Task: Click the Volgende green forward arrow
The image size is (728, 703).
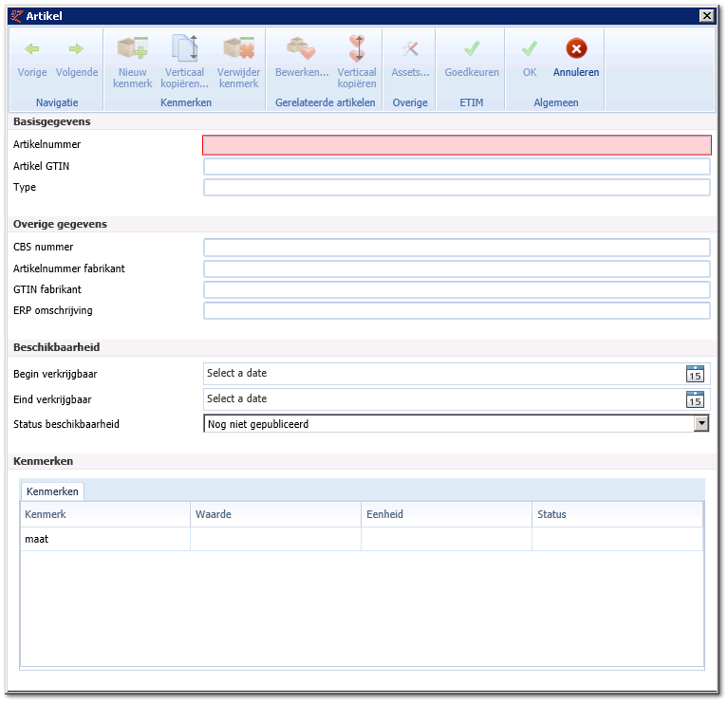Action: 76,48
